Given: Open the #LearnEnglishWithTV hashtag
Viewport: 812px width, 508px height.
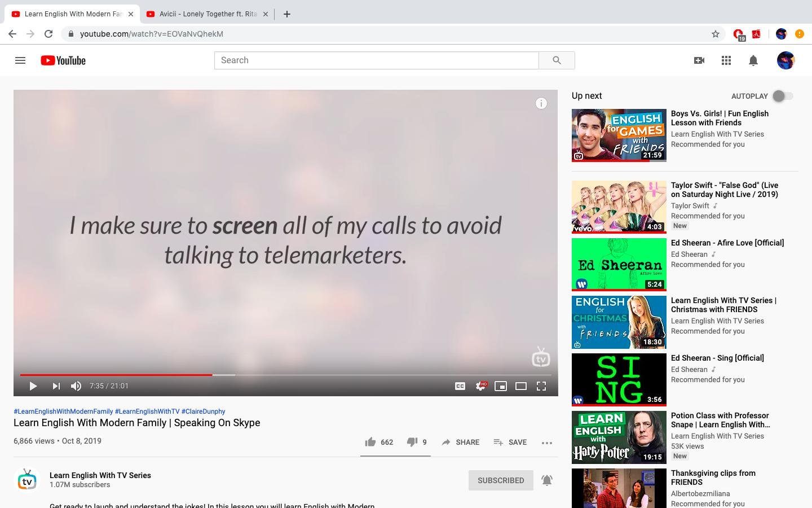Looking at the screenshot, I should 147,411.
